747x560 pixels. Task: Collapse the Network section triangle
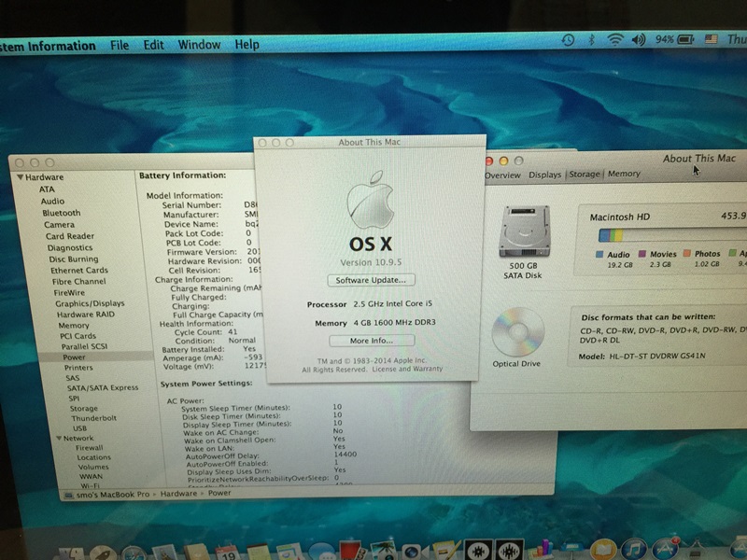click(x=59, y=438)
